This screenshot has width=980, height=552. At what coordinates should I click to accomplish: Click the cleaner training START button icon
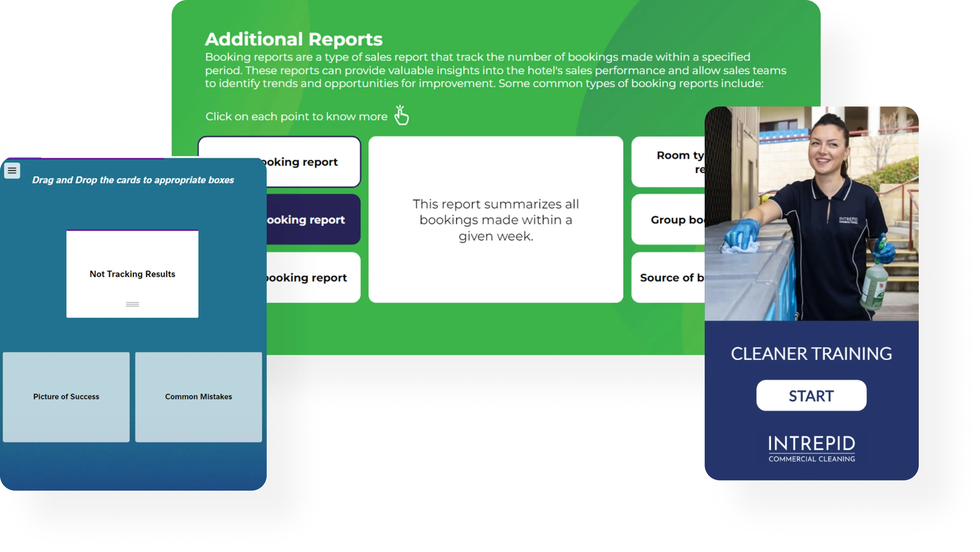tap(811, 395)
